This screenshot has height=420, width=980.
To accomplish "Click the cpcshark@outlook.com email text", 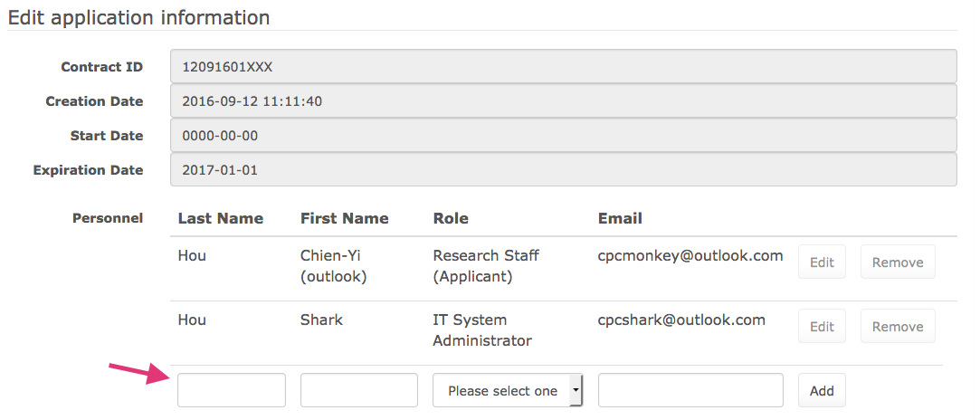I will [681, 320].
